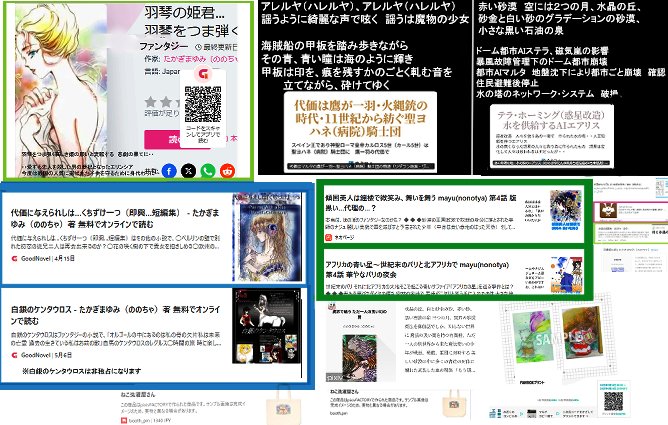Viewport: 668px width, 425px height.
Task: Open cover thumbnail of 代価に与えられしは result
Action: click(267, 237)
